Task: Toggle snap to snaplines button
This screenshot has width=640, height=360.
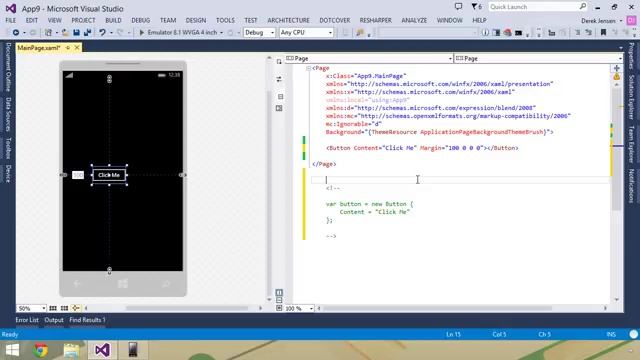Action: [x=76, y=308]
